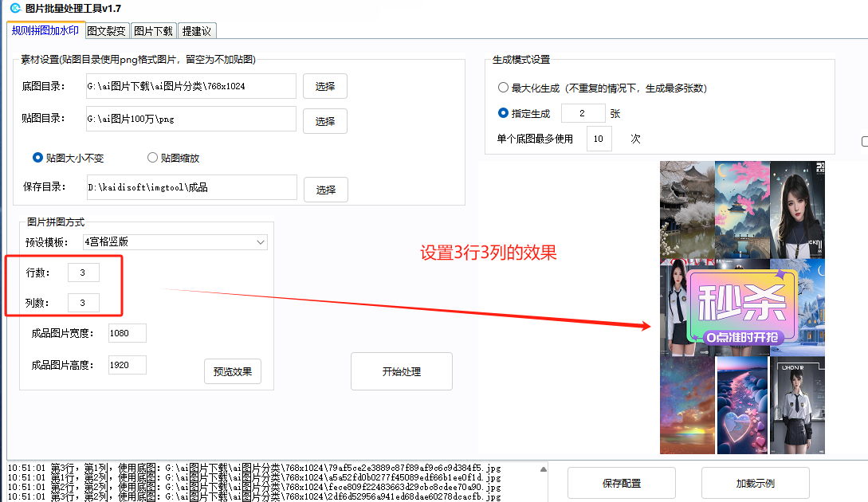868x502 pixels.
Task: Click the 素材设置 group label
Action: click(x=139, y=59)
